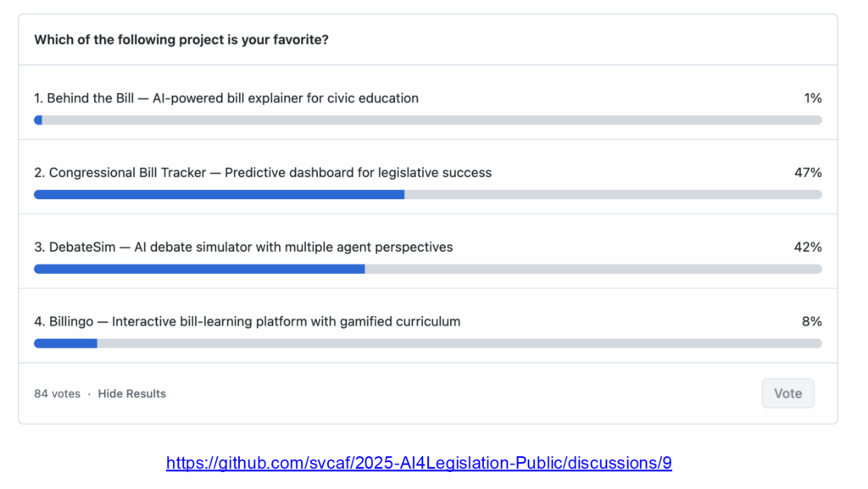Click the disabled Vote button
Viewport: 868px width, 489px height.
[x=787, y=393]
